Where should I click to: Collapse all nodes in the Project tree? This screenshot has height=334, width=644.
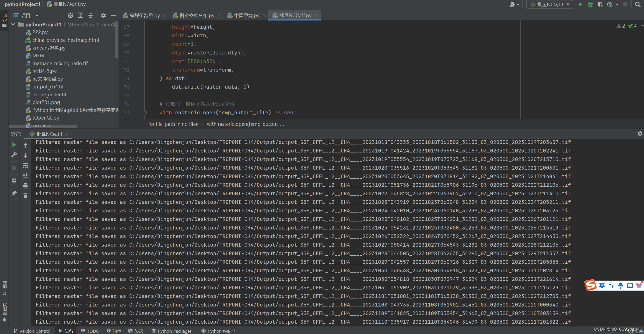[91, 15]
